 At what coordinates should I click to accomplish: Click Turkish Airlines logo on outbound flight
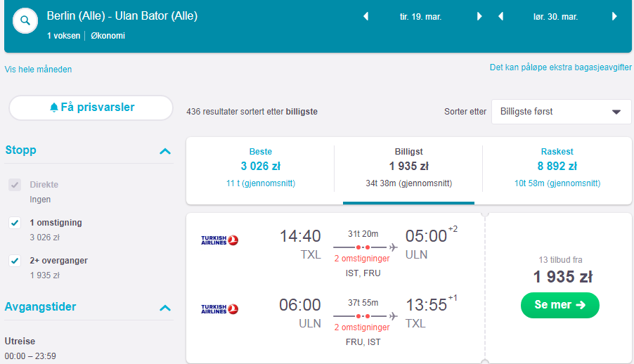(x=219, y=240)
